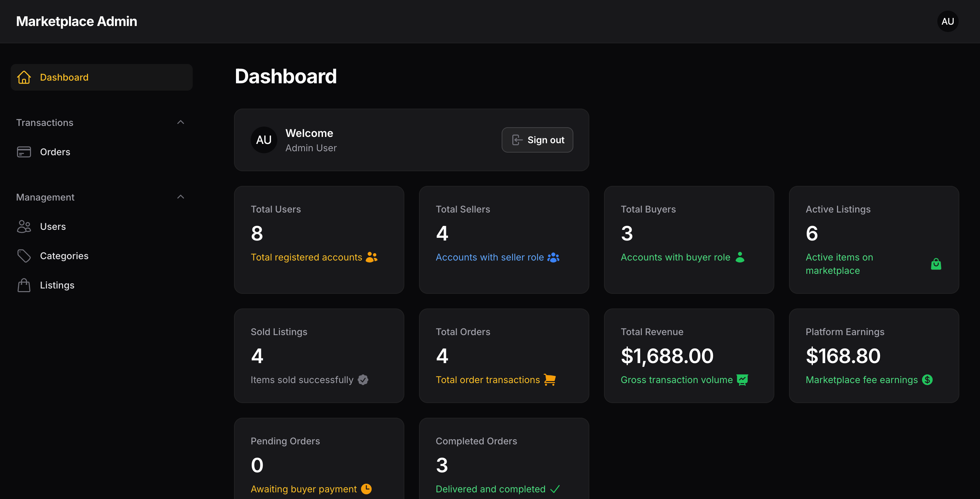Image resolution: width=980 pixels, height=499 pixels.
Task: Click the Orders credit card icon
Action: (24, 152)
